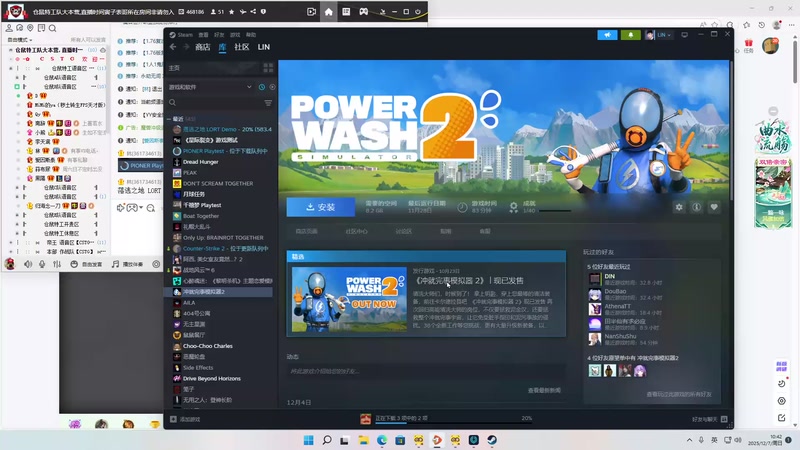This screenshot has width=800, height=450.
Task: Select Choo-Choo Charles in the library list
Action: [x=208, y=346]
